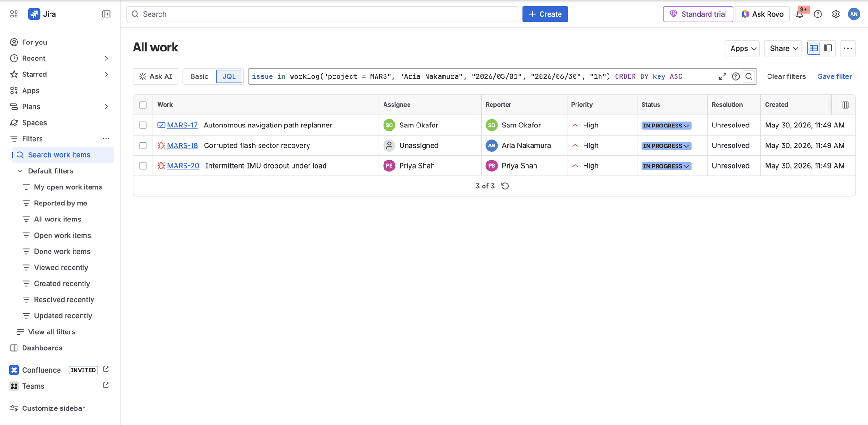The width and height of the screenshot is (868, 425).
Task: Switch to the detail split view icon
Action: (828, 48)
